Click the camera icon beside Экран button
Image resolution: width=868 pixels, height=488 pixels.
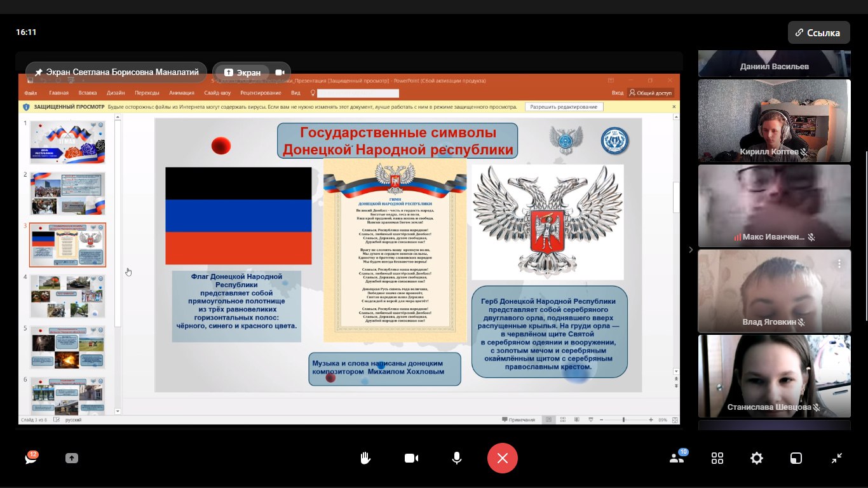click(280, 72)
